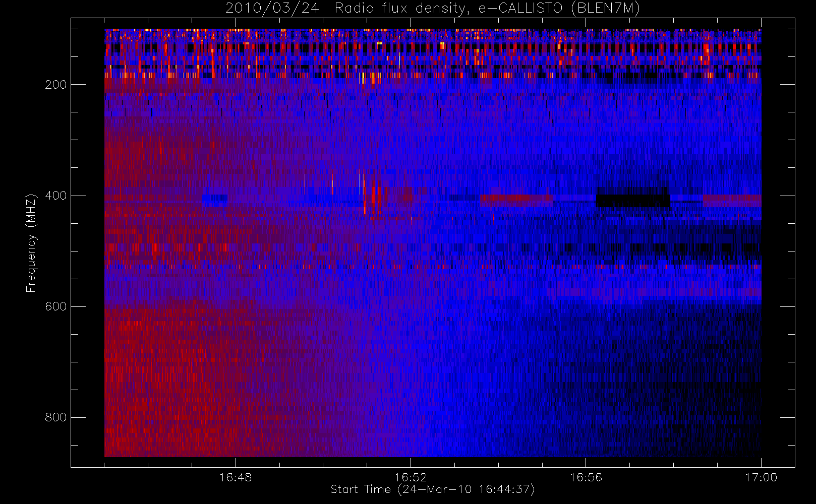816x504 pixels.
Task: Click the 16:48 time tick label
Action: click(x=236, y=477)
